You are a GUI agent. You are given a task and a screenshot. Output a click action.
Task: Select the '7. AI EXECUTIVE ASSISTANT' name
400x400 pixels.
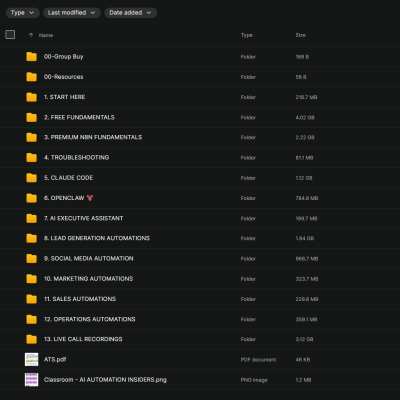[x=84, y=218]
